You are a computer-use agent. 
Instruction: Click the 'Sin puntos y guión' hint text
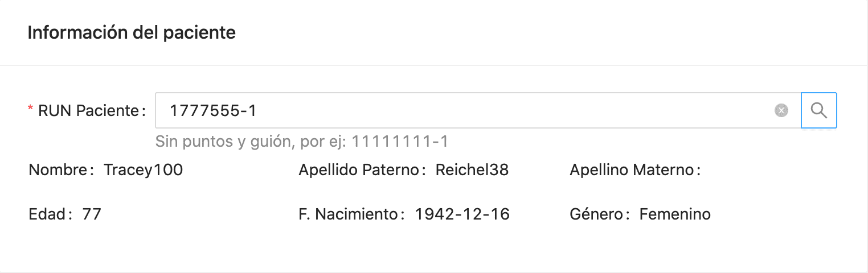pyautogui.click(x=249, y=141)
